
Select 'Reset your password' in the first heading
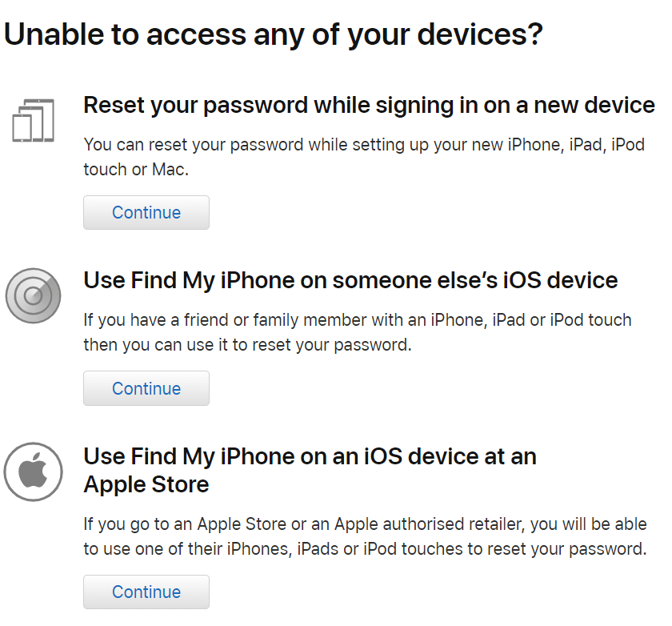[x=196, y=105]
